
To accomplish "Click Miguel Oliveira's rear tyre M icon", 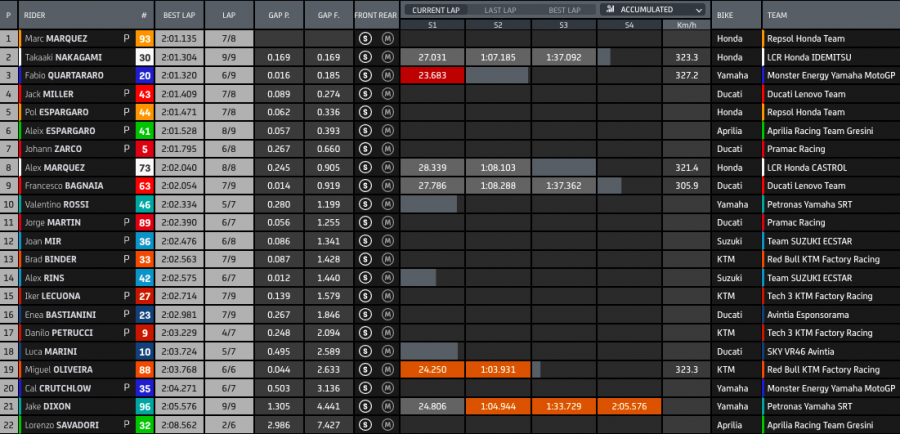I will (388, 370).
